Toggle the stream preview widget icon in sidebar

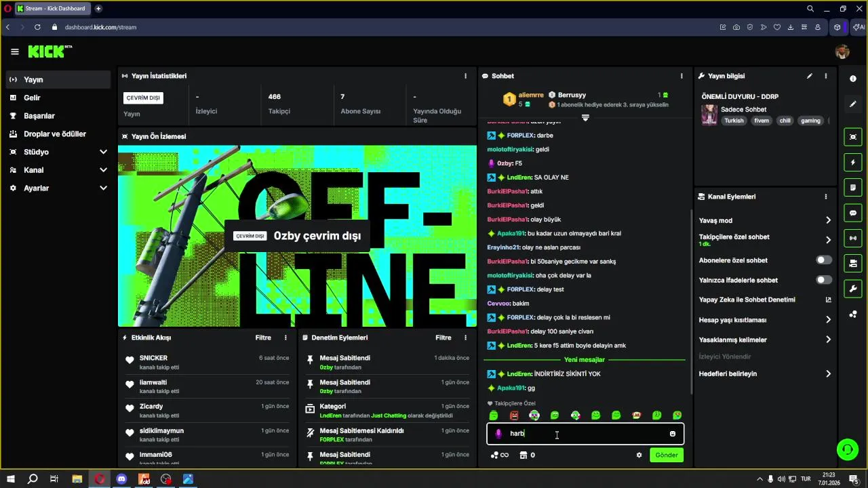point(853,137)
